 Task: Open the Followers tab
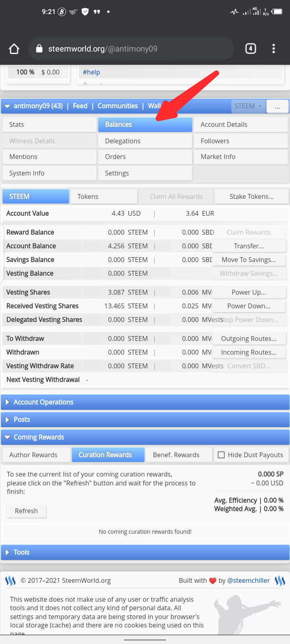pyautogui.click(x=241, y=141)
